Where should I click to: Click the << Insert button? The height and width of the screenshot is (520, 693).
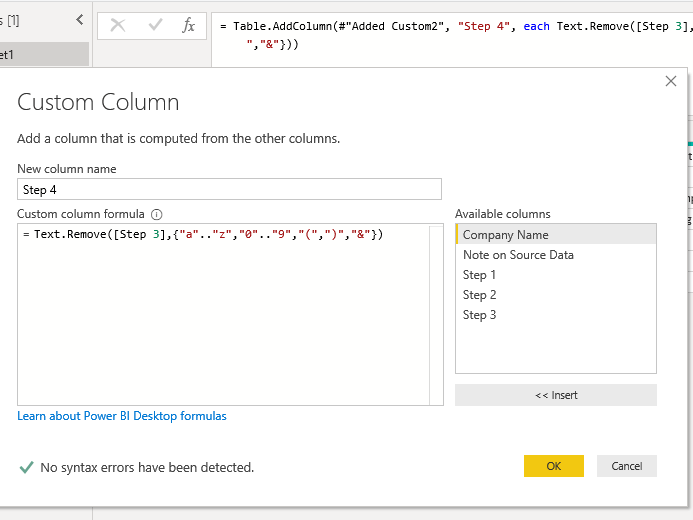pos(556,395)
